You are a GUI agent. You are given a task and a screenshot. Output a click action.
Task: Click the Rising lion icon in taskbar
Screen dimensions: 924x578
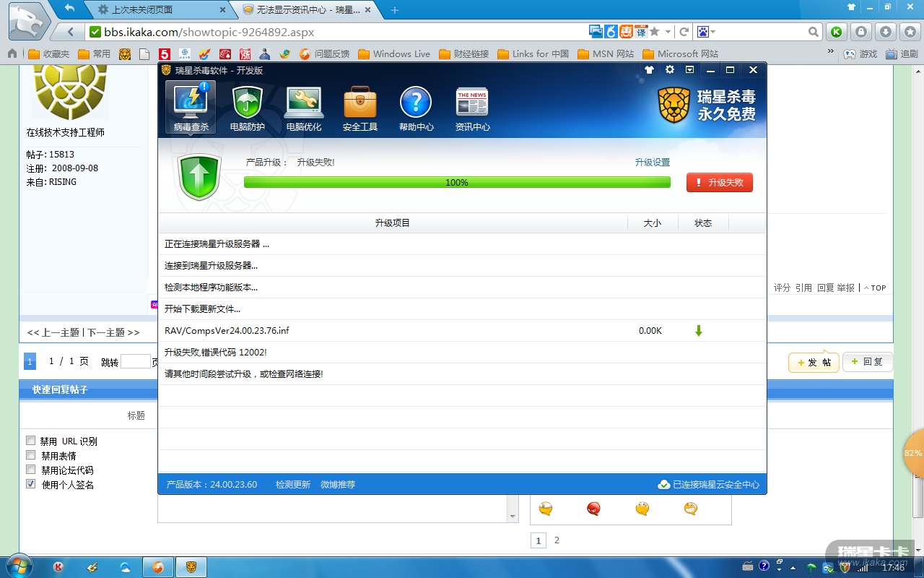[x=191, y=567]
